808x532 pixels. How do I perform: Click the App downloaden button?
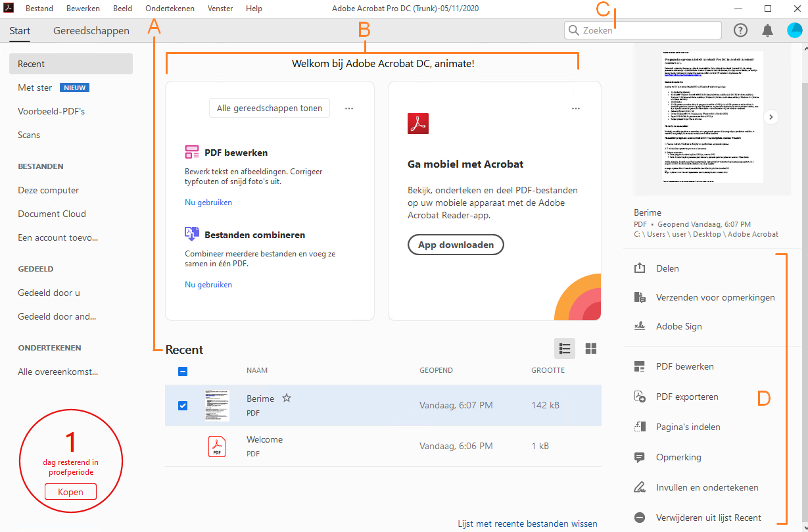(x=456, y=245)
